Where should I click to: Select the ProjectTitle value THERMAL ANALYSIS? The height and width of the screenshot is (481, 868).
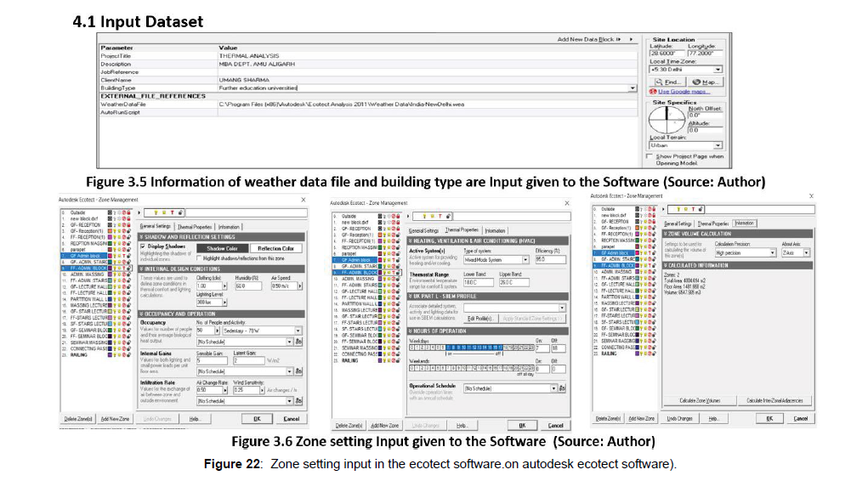coord(249,56)
